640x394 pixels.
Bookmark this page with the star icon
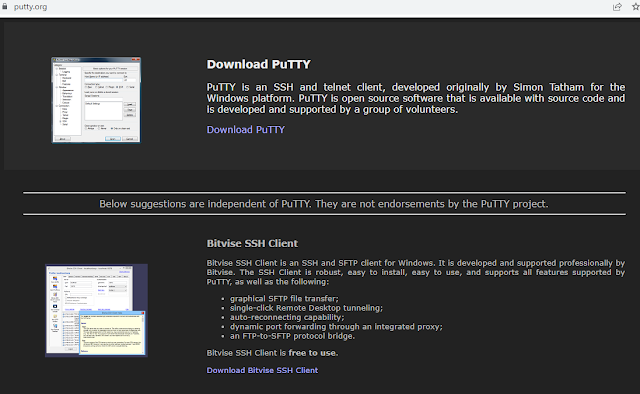point(636,7)
